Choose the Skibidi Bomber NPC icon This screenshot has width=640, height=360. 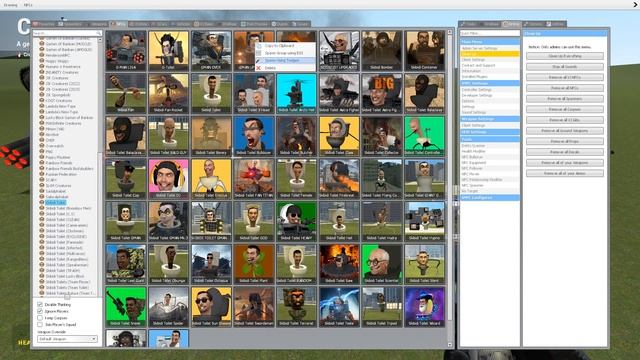(382, 51)
